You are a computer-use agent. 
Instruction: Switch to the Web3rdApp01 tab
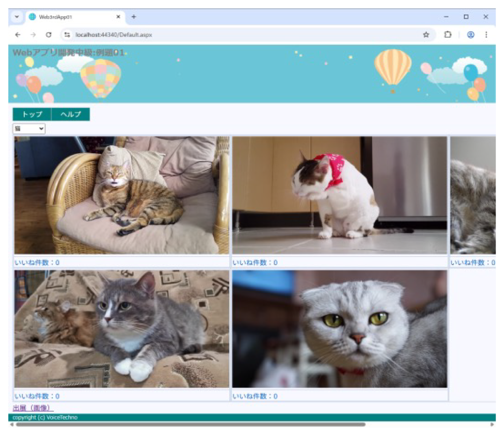click(x=70, y=16)
